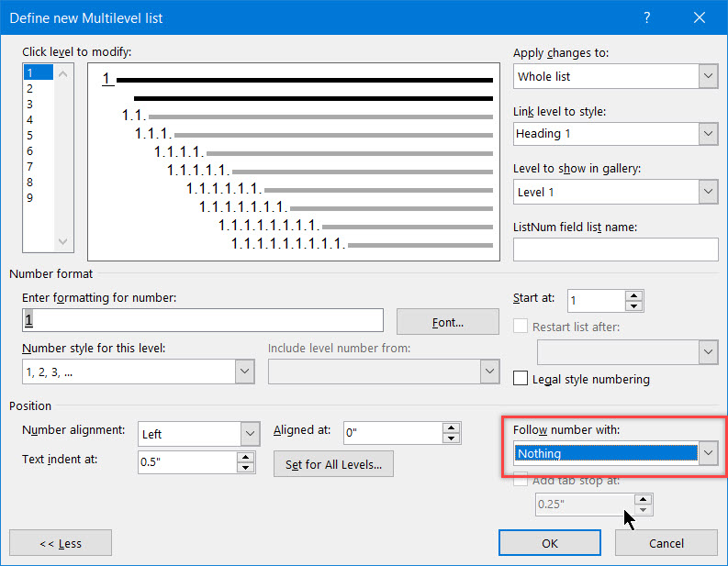
Task: Collapse dialog with the Less button
Action: [61, 543]
